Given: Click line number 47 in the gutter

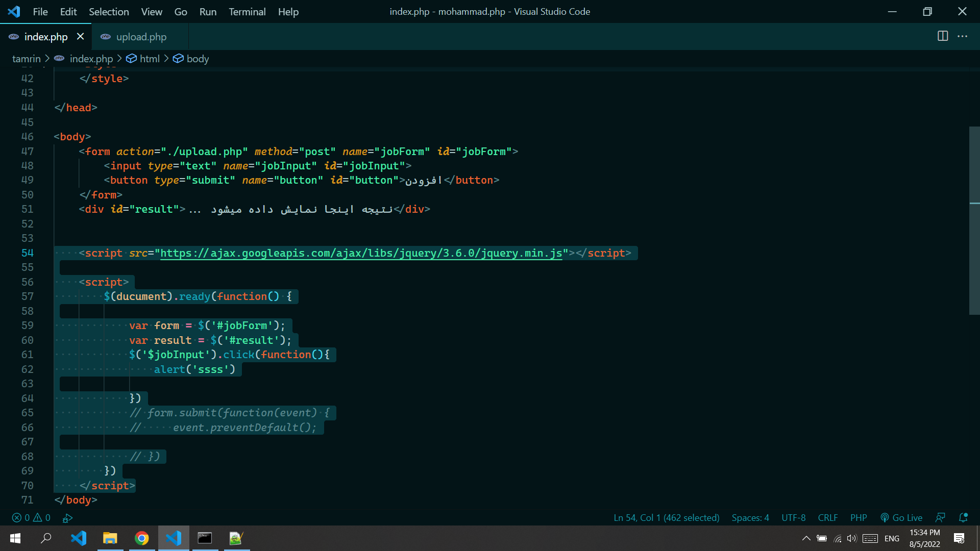Looking at the screenshot, I should (x=28, y=152).
